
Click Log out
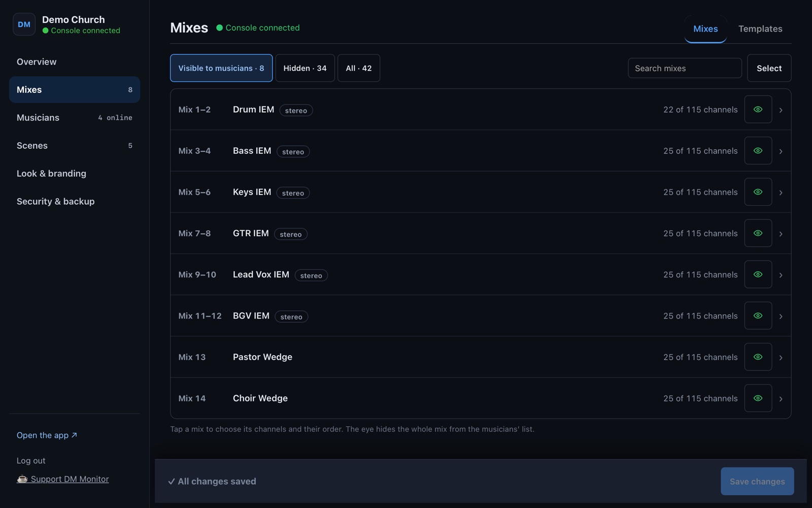[x=31, y=461]
